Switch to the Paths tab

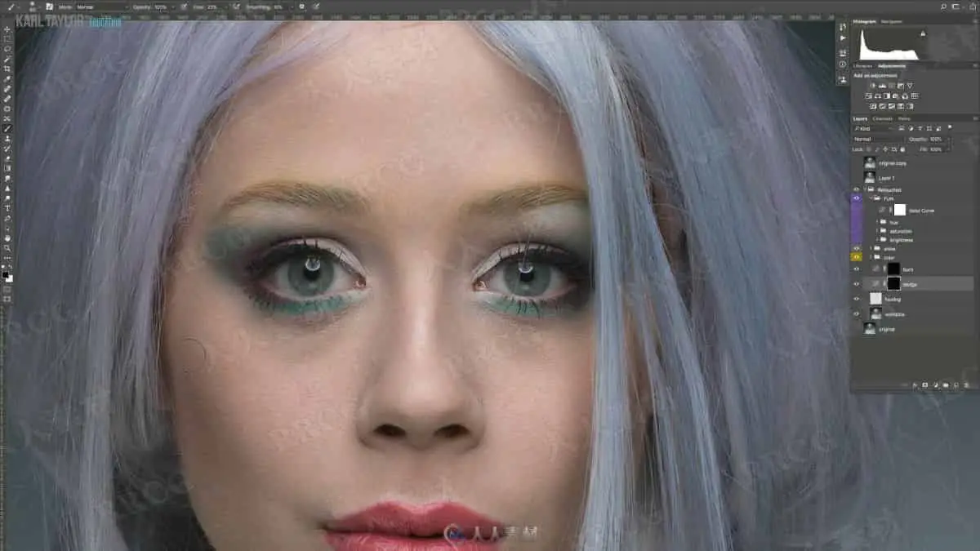[904, 118]
